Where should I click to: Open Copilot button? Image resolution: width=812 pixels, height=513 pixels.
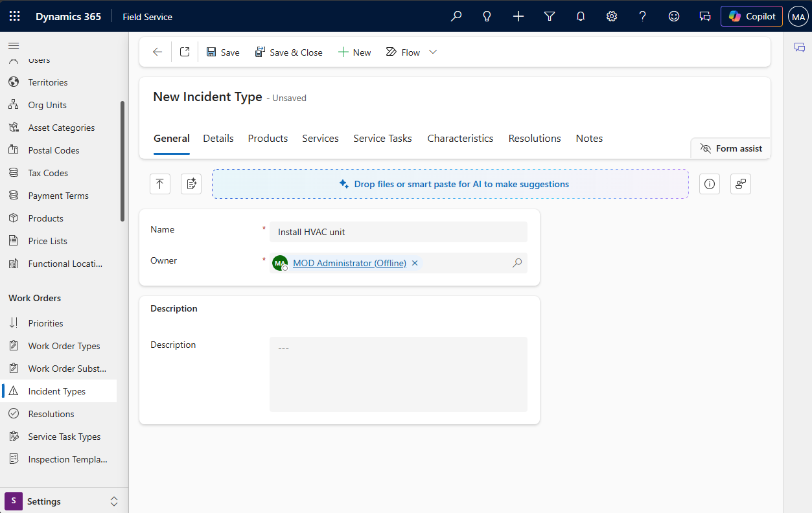pos(752,16)
